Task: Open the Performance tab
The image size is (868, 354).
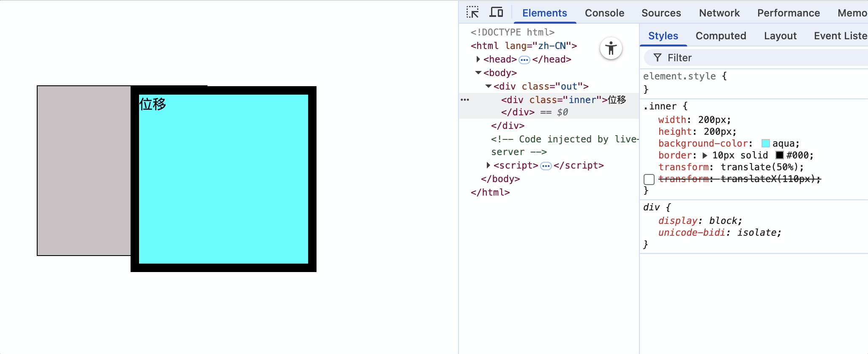Action: (789, 13)
